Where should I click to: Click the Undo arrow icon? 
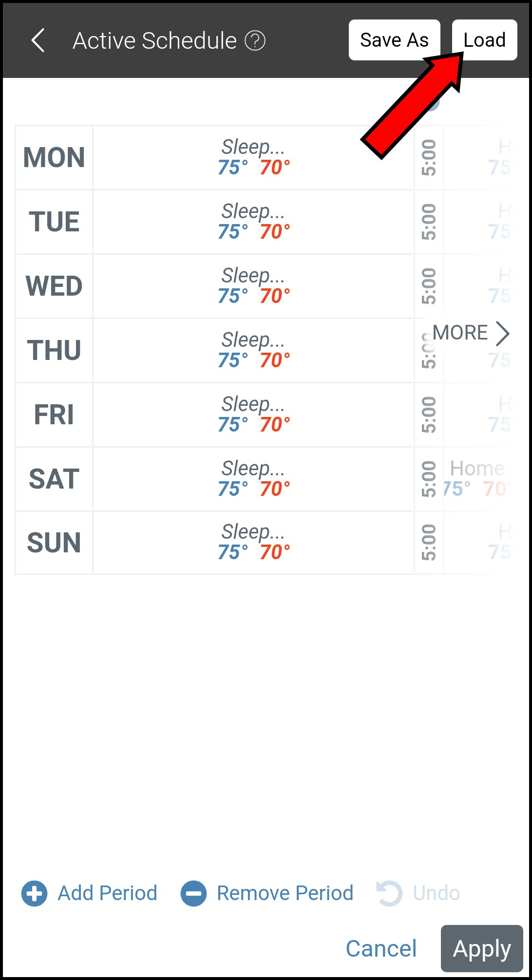pyautogui.click(x=389, y=894)
